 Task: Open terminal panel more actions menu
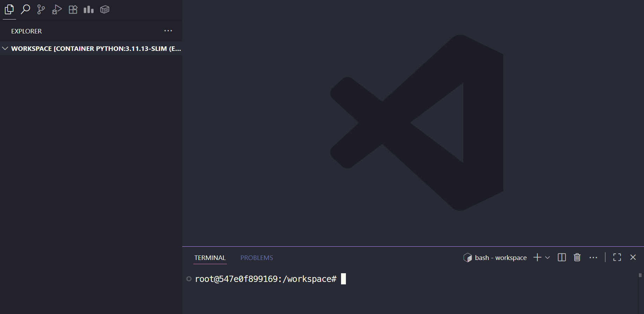coord(593,258)
